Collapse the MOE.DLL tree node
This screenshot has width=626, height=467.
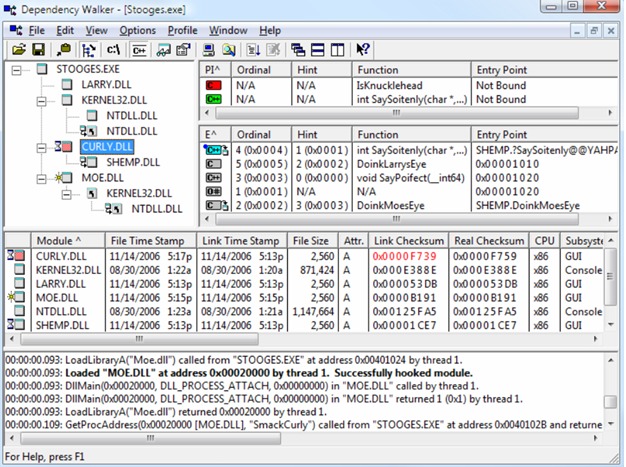(x=41, y=179)
